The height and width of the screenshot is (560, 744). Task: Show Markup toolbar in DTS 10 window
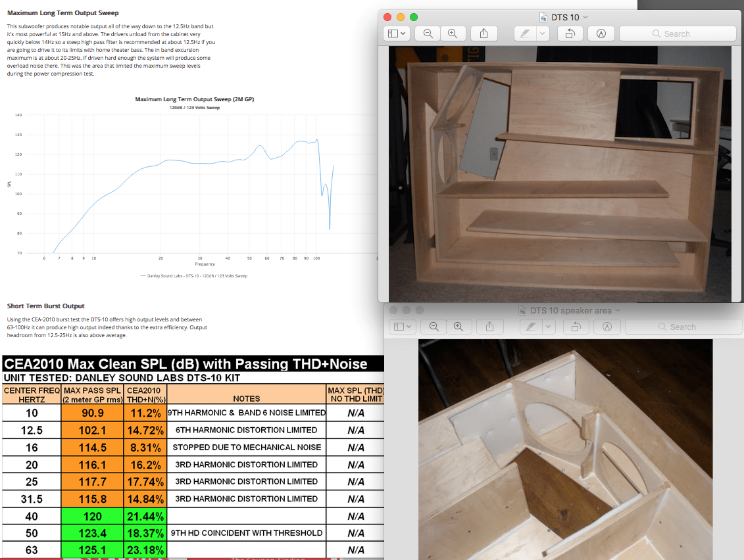tap(601, 34)
